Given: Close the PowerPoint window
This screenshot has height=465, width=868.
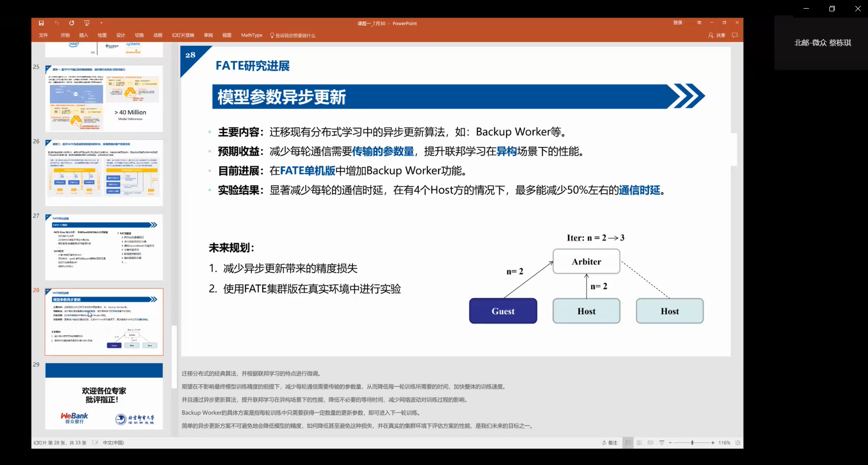Looking at the screenshot, I should coord(737,23).
